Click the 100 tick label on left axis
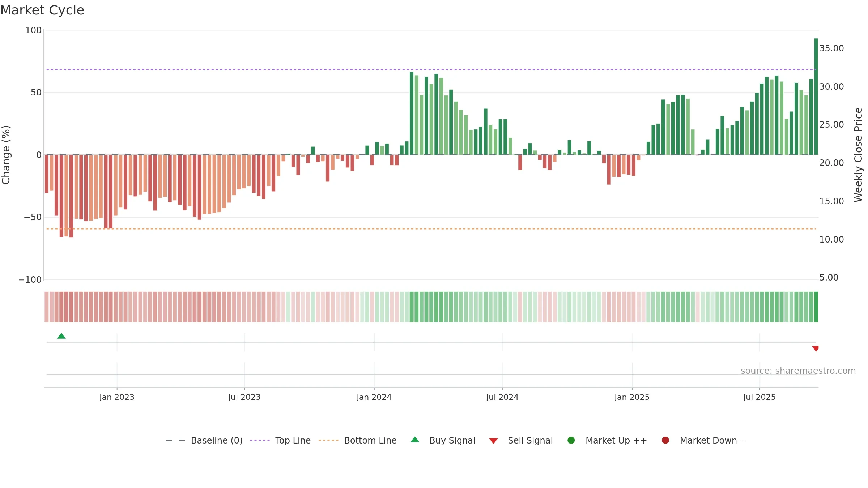This screenshot has width=868, height=488. tap(33, 30)
